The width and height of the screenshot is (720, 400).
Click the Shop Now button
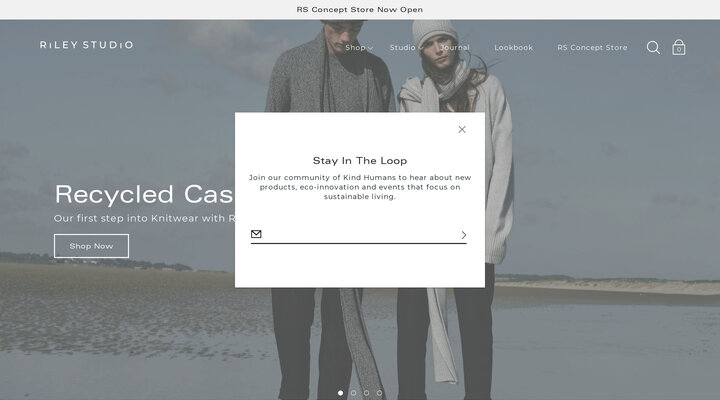click(x=91, y=246)
